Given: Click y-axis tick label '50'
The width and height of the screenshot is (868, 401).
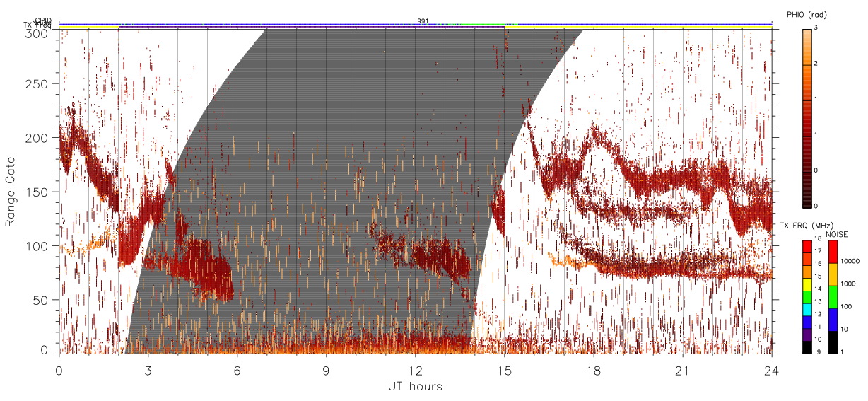Looking at the screenshot, I should (x=40, y=300).
